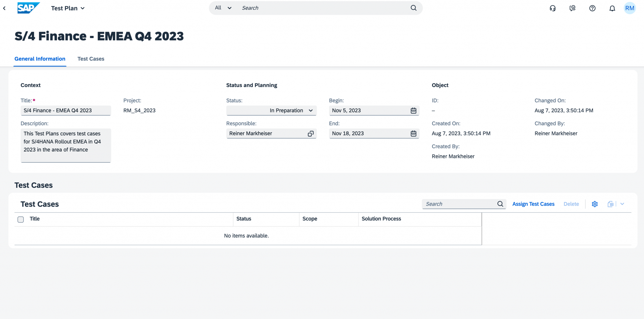
Task: Open the export options chevron menu
Action: (623, 204)
